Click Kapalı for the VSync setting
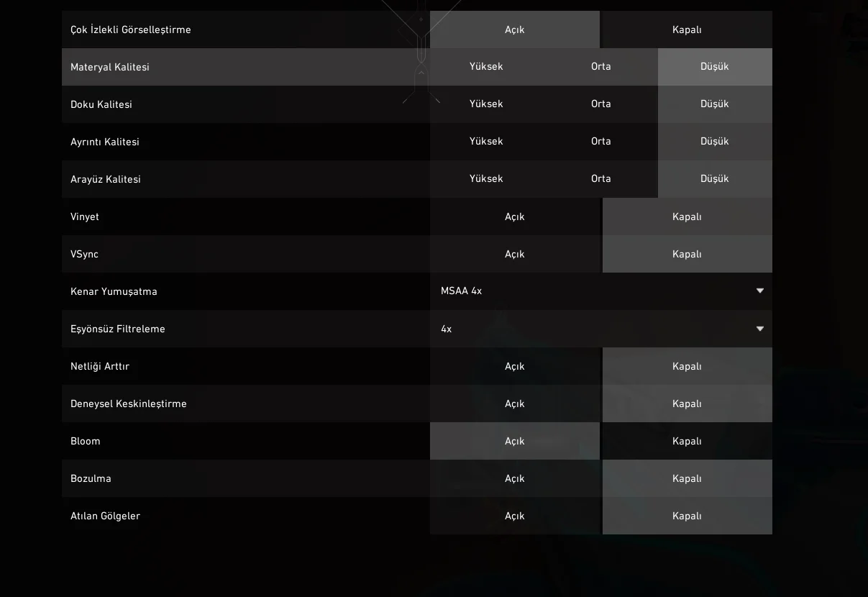 point(687,254)
